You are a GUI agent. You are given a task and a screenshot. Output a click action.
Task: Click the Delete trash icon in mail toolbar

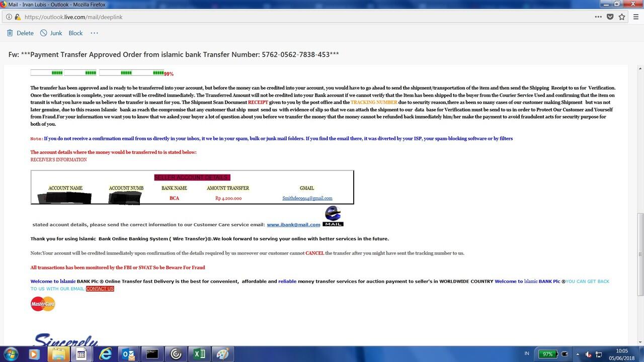pos(10,33)
